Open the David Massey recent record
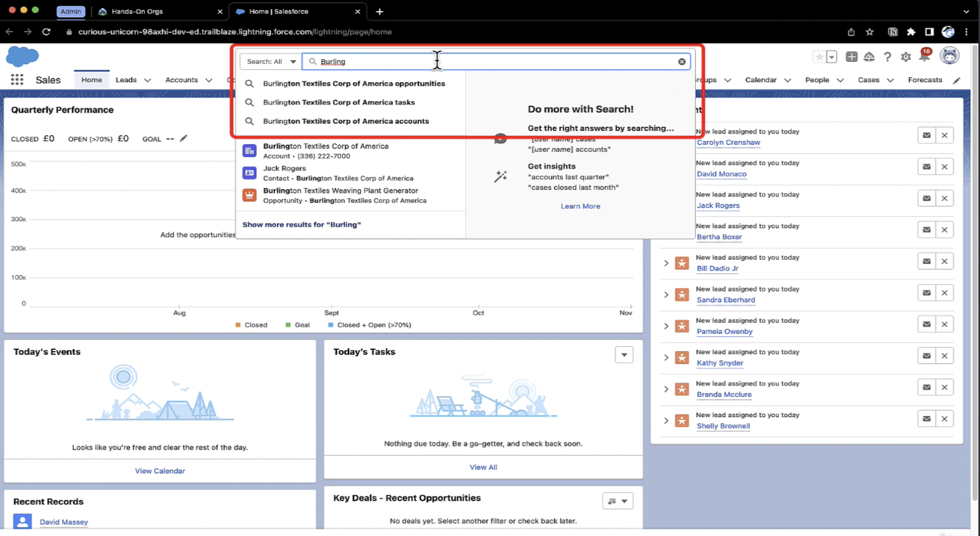The image size is (980, 536). pos(64,522)
